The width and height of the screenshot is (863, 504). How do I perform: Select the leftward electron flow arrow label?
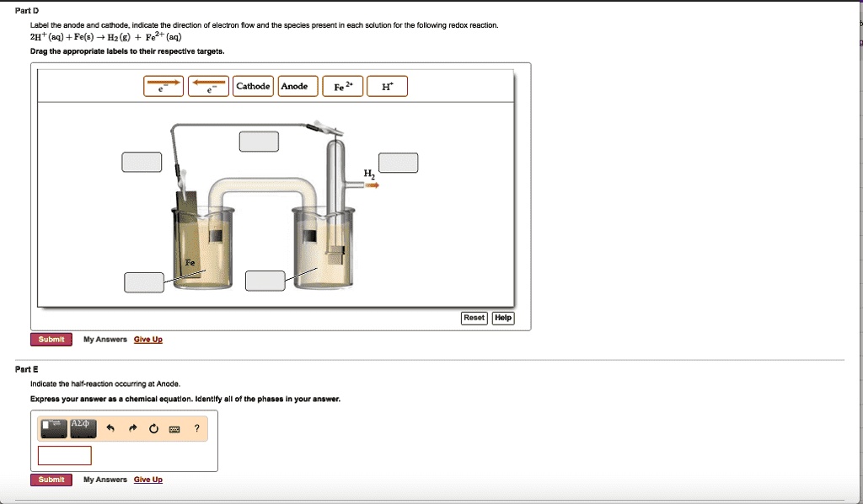point(207,85)
